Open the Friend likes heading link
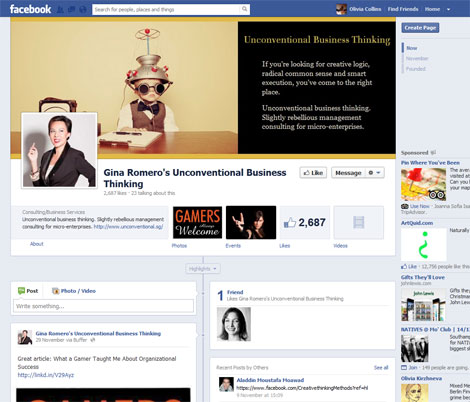 [235, 292]
